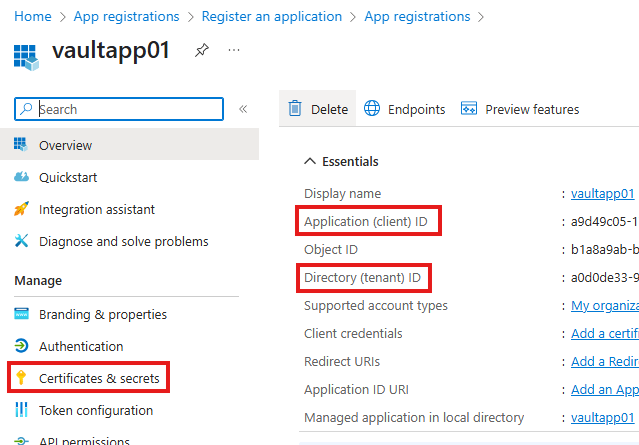Screen dimensions: 639x445
Task: Click the vaultapp01 page title
Action: 111,51
